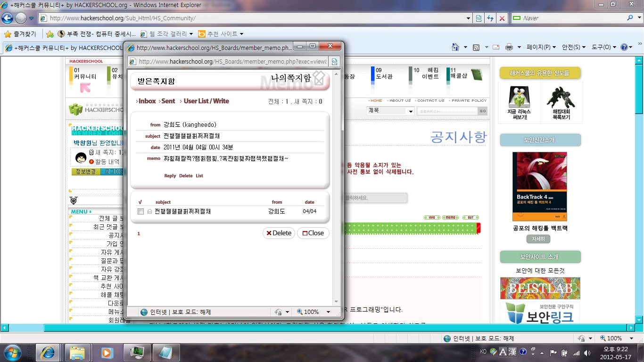644x362 pixels.
Task: Click the Home toolbar icon
Action: click(x=455, y=47)
